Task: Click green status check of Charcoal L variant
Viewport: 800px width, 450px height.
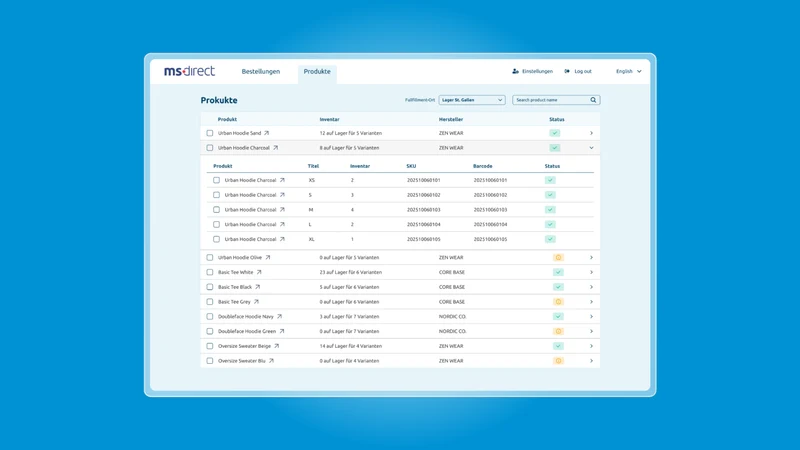Action: [550, 224]
